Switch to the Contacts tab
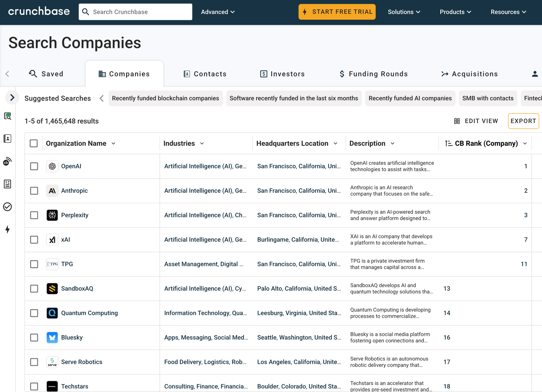This screenshot has height=392, width=542. pos(205,74)
